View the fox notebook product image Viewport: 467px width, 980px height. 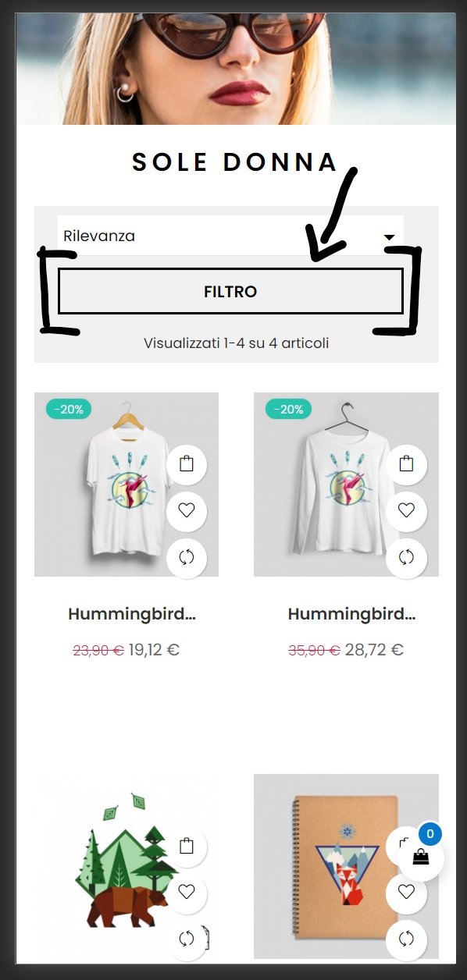[x=346, y=866]
